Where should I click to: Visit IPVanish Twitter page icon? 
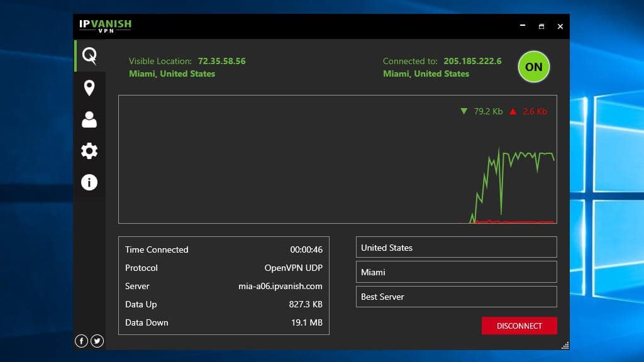(x=97, y=341)
